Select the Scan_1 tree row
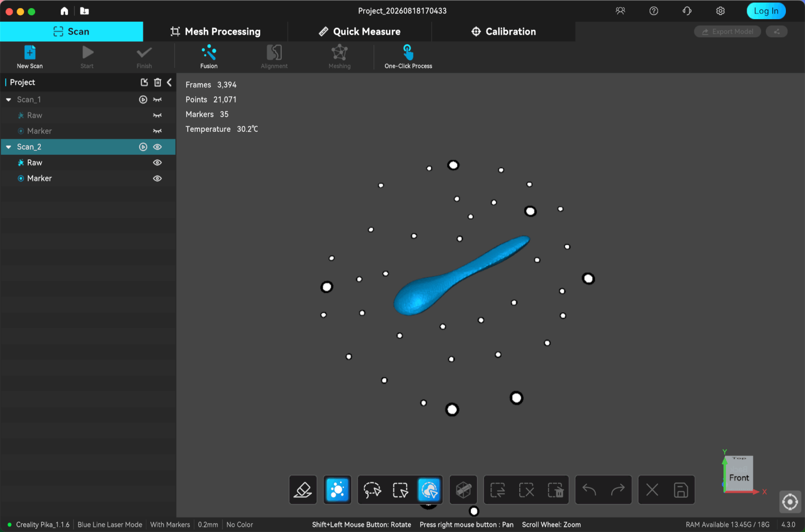805x532 pixels. coord(88,100)
